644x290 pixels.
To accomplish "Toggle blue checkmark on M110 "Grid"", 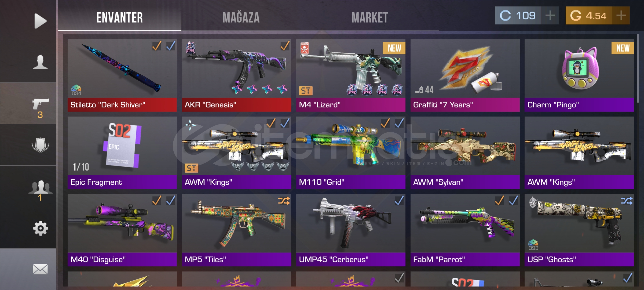I will pyautogui.click(x=399, y=123).
